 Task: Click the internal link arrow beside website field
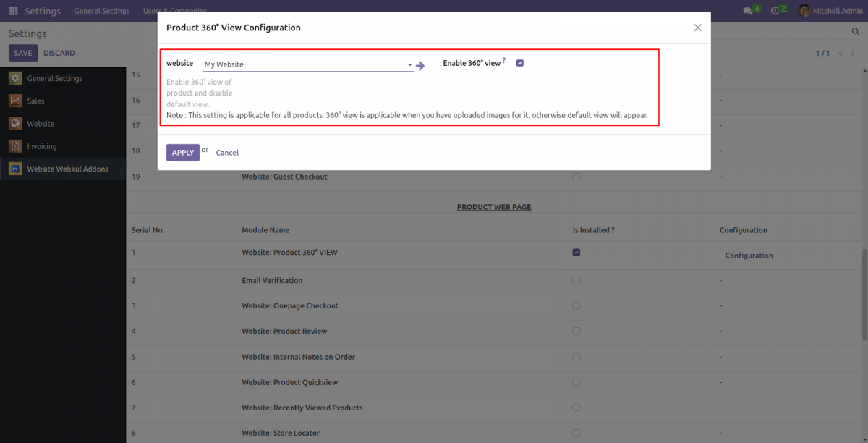(x=420, y=64)
